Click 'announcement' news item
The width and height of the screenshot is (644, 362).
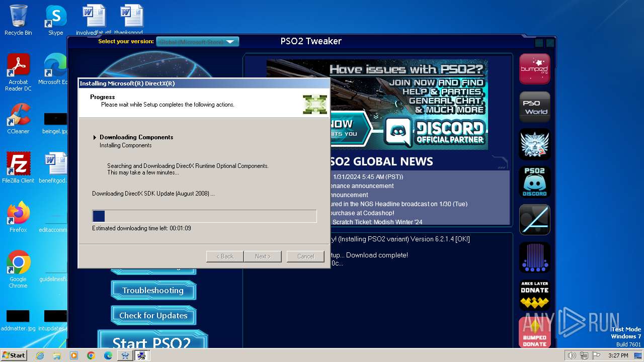(x=349, y=195)
